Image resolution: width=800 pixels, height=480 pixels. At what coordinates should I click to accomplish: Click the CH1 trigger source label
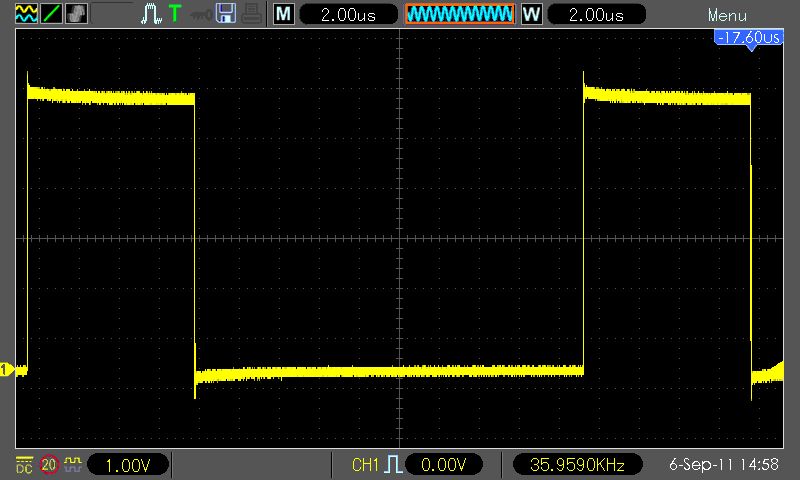tap(365, 465)
